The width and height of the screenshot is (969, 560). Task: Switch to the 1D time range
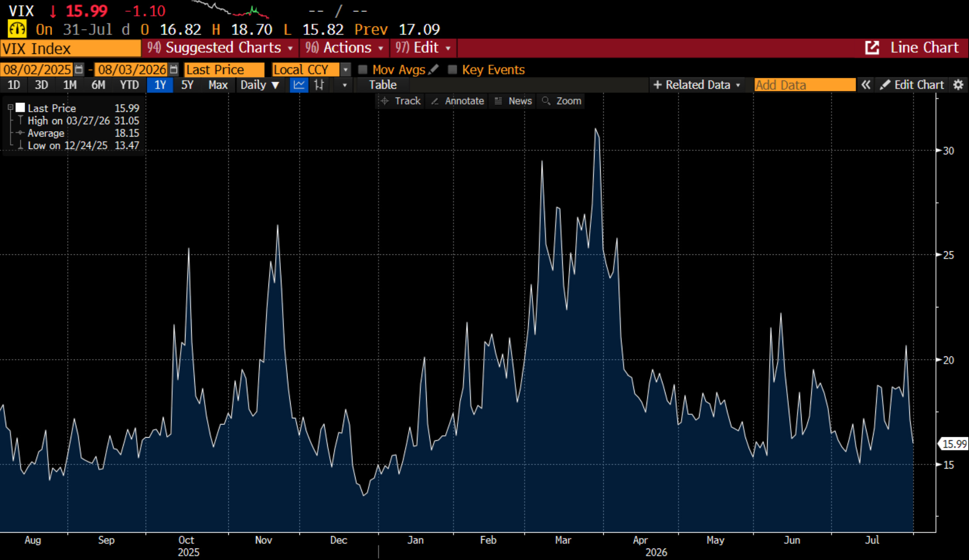[14, 85]
